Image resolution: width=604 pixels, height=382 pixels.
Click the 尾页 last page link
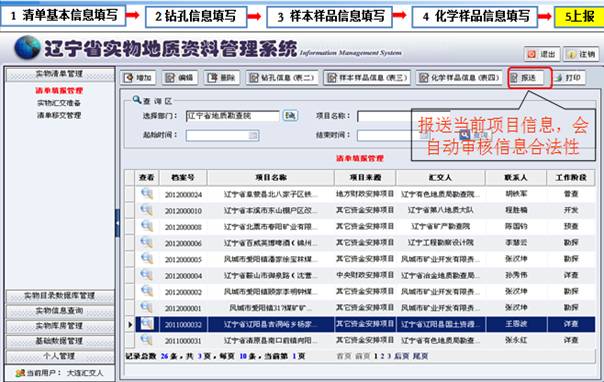[420, 356]
